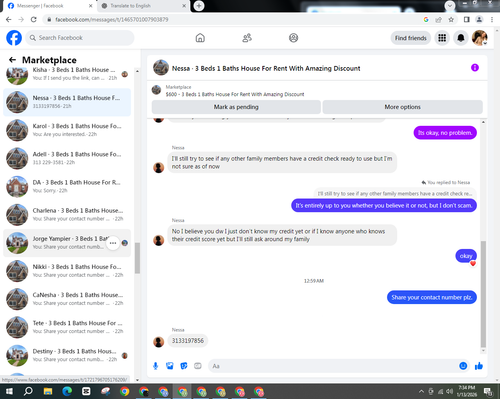Click Nessa's avatar in the chat header
This screenshot has width=500, height=399.
tap(161, 68)
